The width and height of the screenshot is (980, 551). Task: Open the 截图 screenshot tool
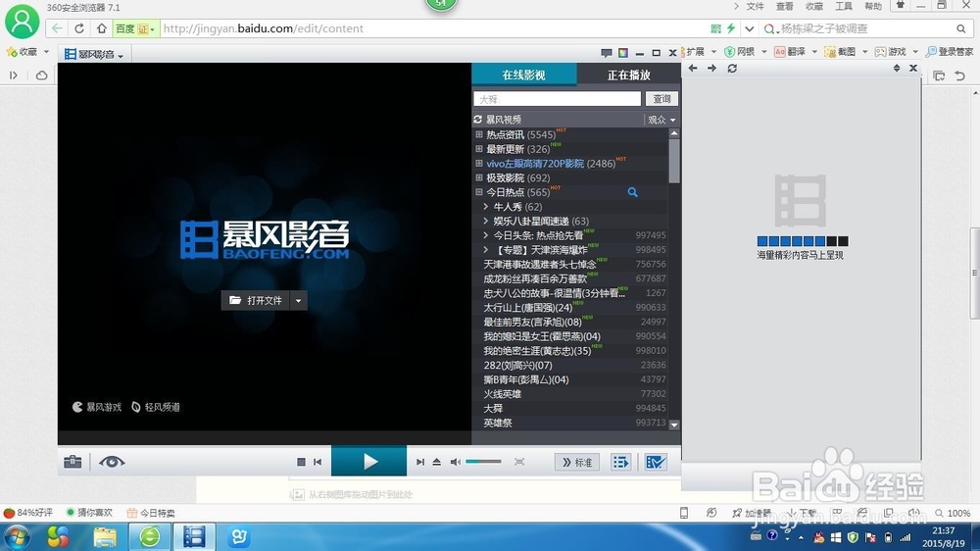pos(840,52)
